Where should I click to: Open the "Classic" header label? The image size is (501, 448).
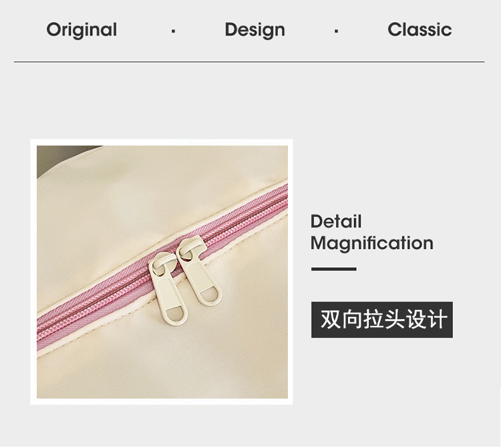coord(420,29)
